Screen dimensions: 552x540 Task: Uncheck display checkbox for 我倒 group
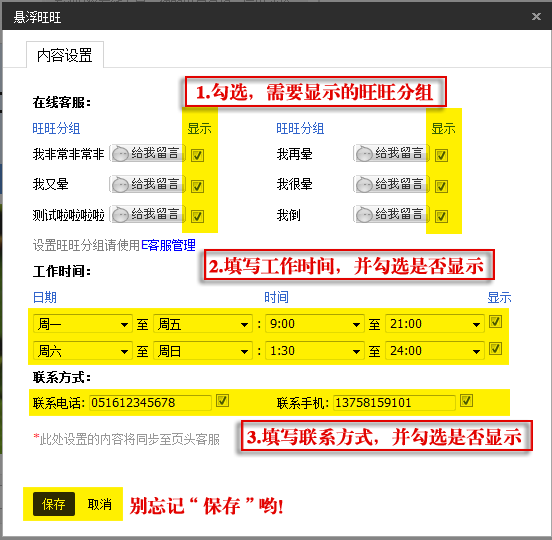[441, 216]
